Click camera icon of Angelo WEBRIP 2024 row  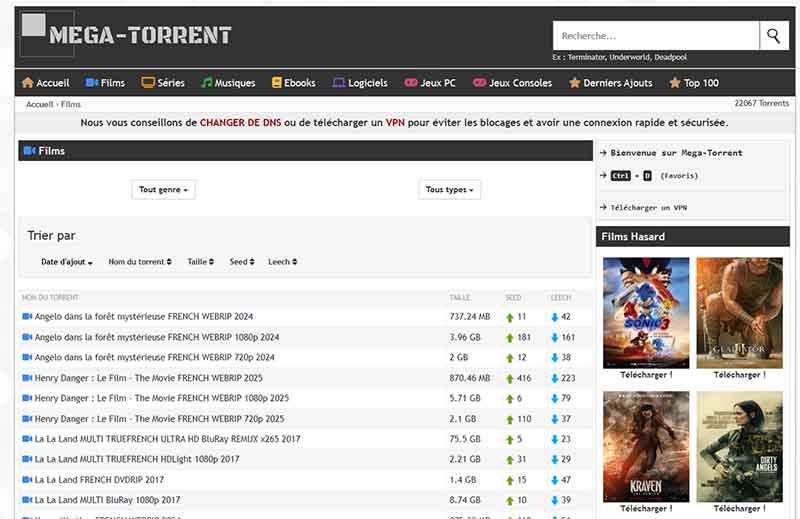pyautogui.click(x=27, y=316)
